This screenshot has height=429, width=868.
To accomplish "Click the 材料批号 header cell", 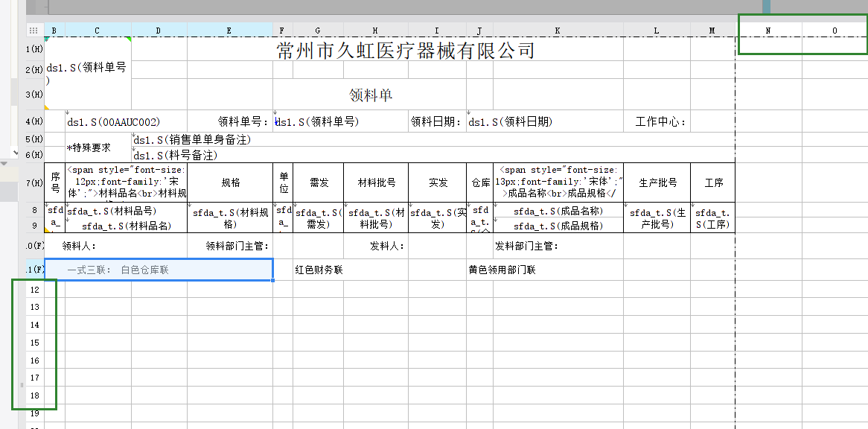I will point(377,182).
